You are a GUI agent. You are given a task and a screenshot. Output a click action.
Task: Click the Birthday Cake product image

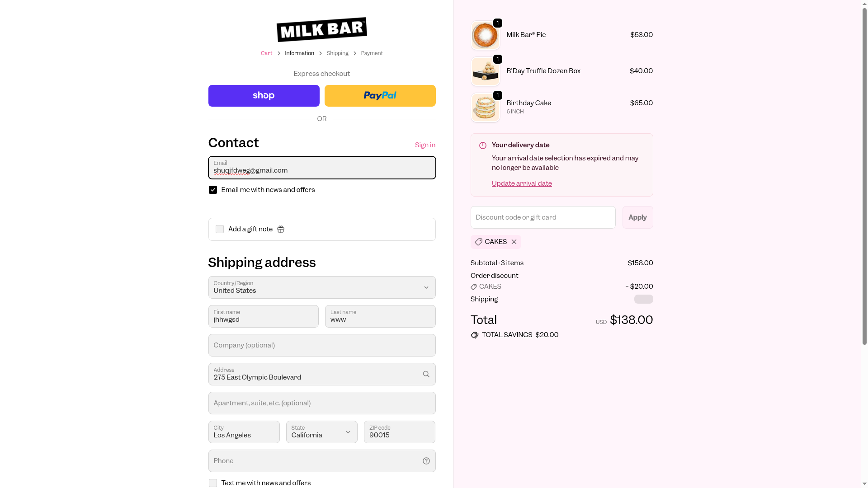(485, 108)
